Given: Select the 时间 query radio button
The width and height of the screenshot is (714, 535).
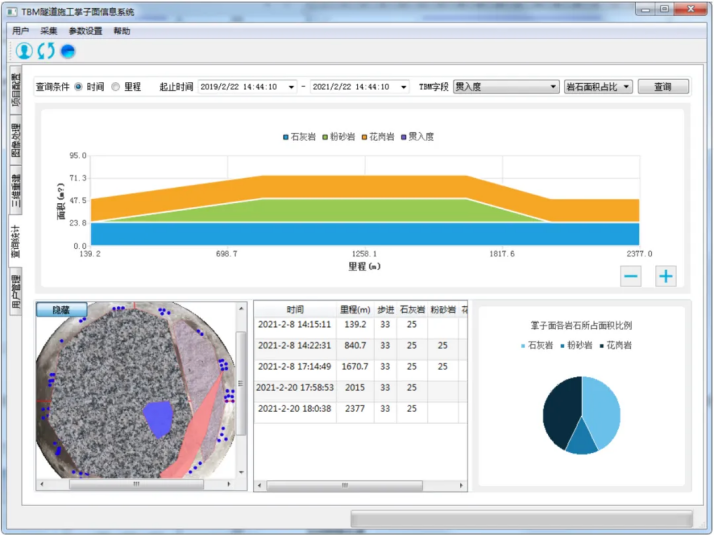Looking at the screenshot, I should click(79, 87).
